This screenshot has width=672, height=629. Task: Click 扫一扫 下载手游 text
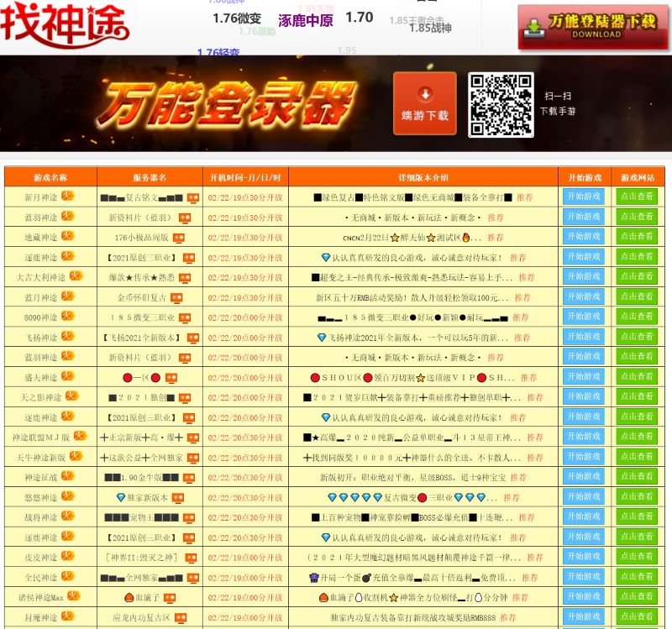click(558, 103)
